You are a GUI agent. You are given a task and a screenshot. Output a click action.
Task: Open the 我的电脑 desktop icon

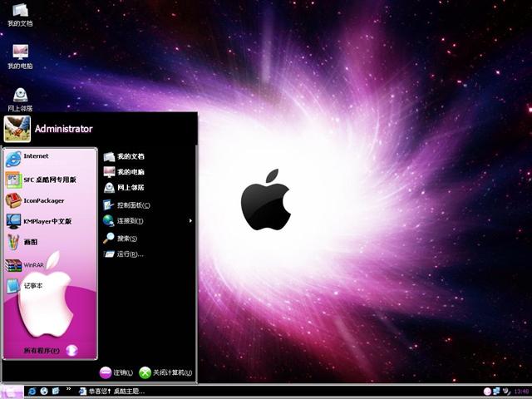[x=20, y=57]
